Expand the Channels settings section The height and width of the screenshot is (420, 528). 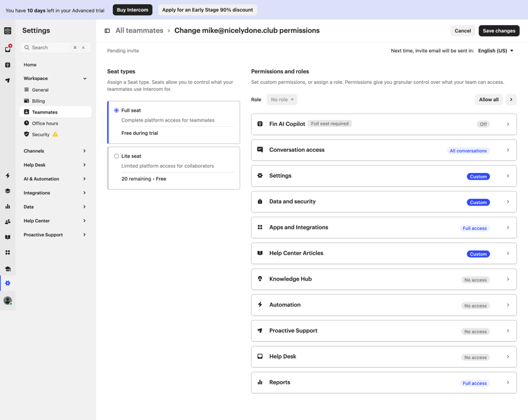point(55,151)
